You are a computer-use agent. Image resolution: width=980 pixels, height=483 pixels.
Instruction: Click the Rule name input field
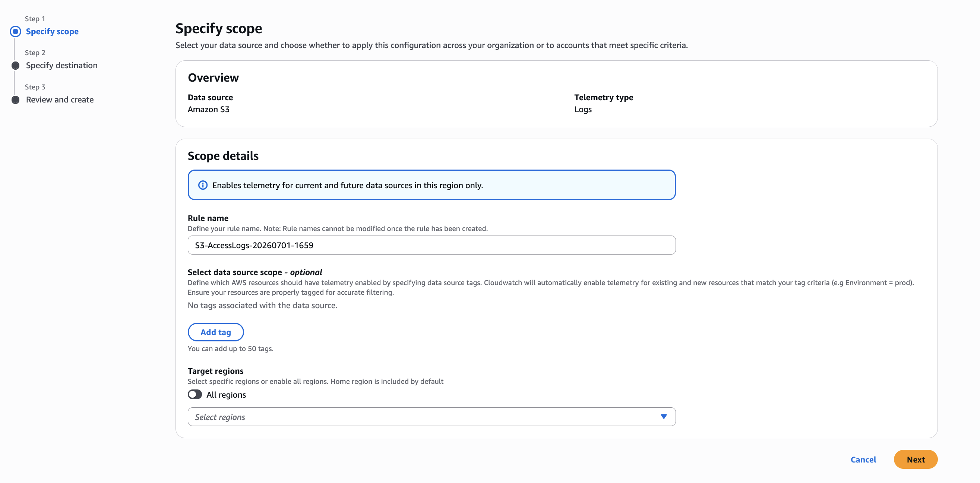point(431,245)
